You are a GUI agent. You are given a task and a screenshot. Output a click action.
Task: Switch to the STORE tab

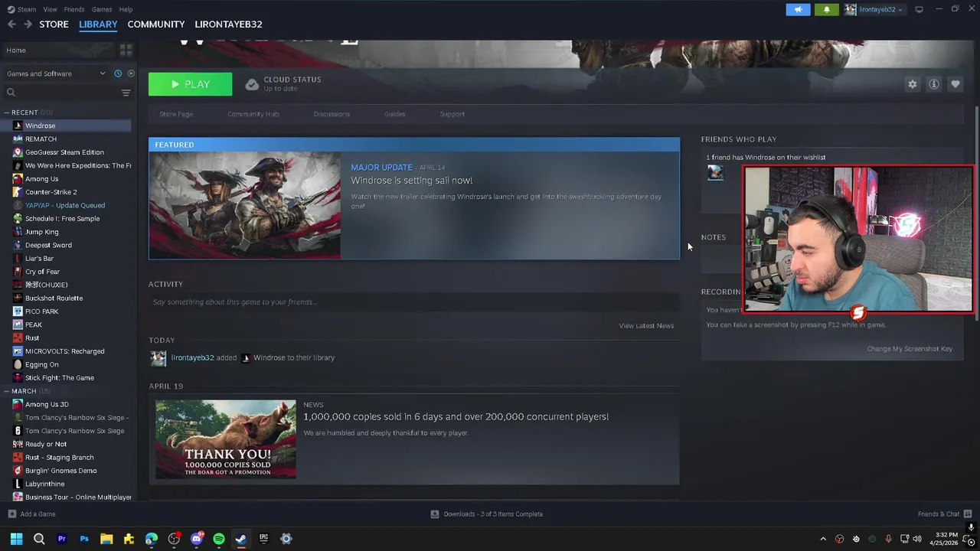click(x=54, y=24)
